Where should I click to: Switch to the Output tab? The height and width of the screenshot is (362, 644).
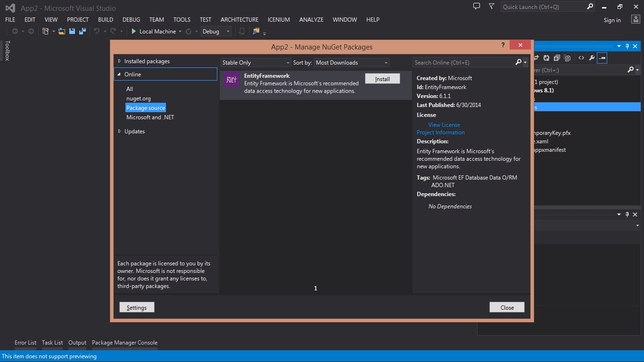[77, 343]
